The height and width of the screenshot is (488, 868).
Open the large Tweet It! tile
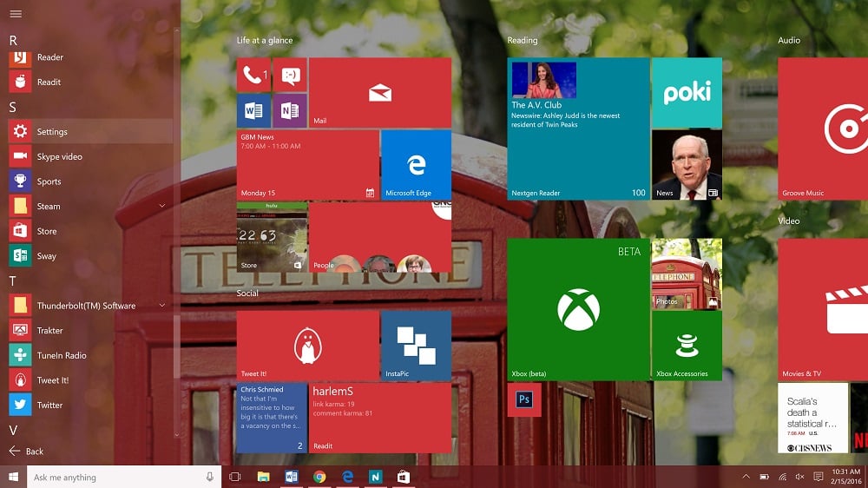tap(308, 346)
